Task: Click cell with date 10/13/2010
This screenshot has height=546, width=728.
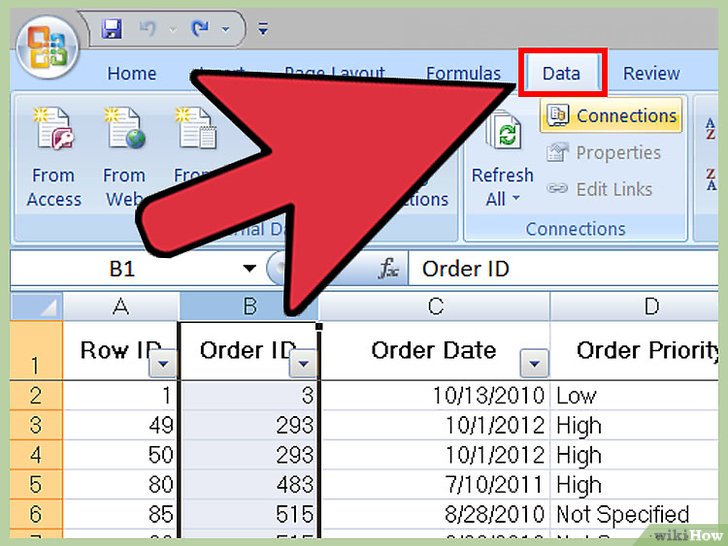Action: pyautogui.click(x=434, y=396)
